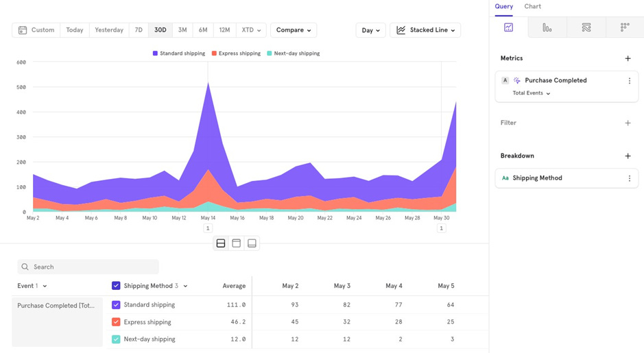Expand the Compare dropdown
This screenshot has height=353, width=644.
point(294,30)
